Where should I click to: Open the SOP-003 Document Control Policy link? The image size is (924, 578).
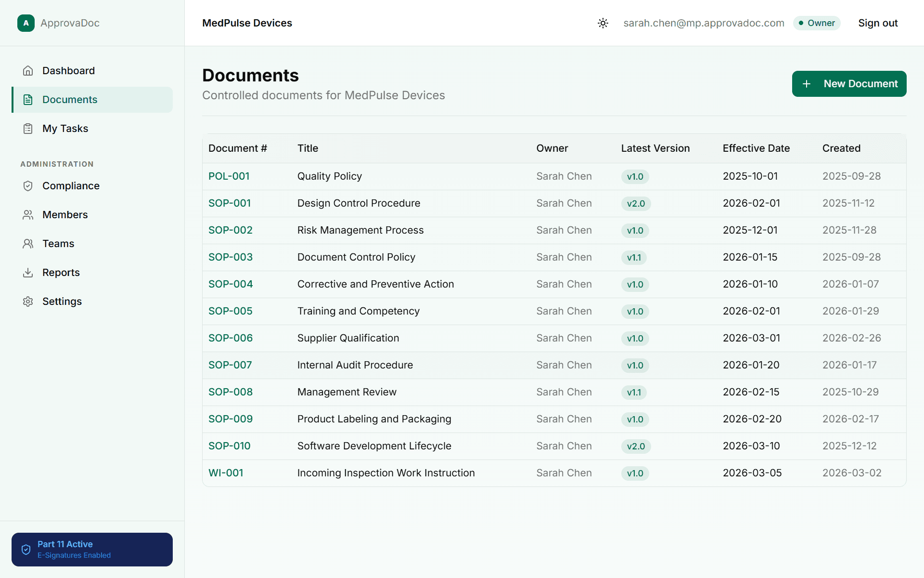[231, 257]
